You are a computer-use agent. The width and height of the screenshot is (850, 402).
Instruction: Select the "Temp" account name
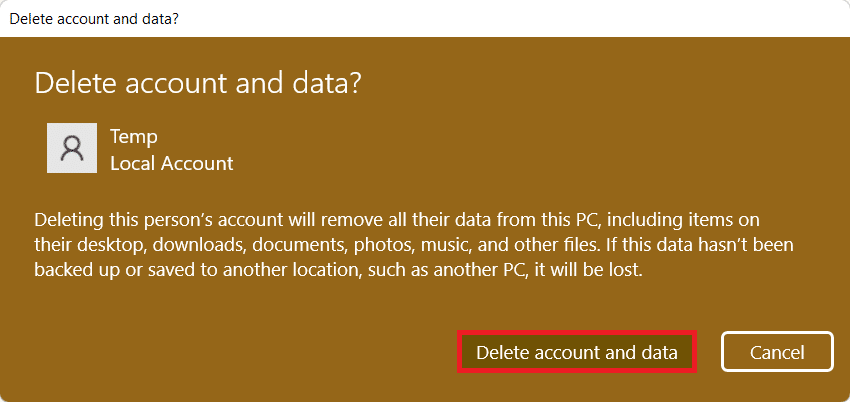[x=134, y=137]
